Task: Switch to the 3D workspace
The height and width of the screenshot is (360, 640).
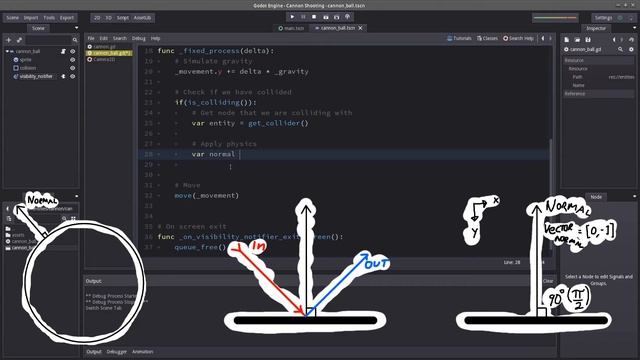Action: point(109,18)
